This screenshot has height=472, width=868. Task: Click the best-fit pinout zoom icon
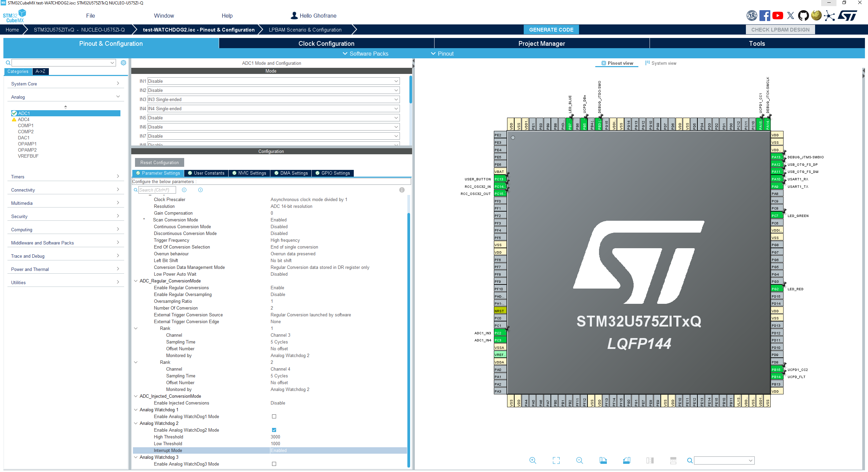point(556,460)
